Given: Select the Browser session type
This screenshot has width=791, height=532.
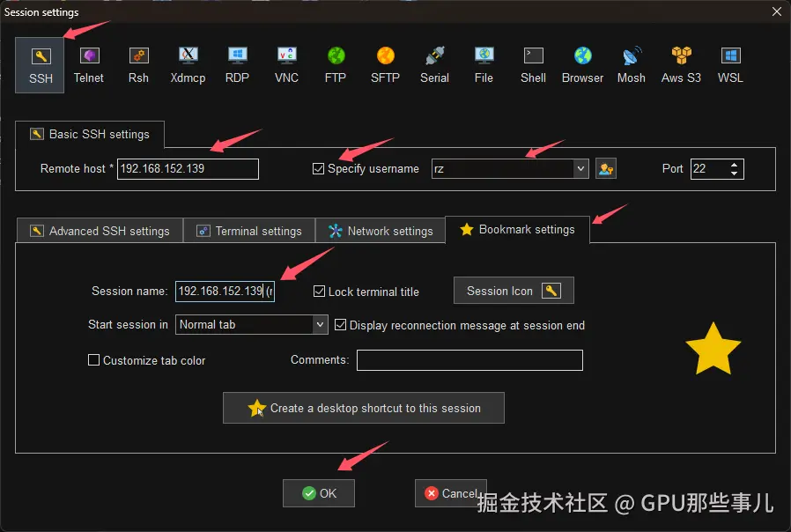Looking at the screenshot, I should click(582, 65).
